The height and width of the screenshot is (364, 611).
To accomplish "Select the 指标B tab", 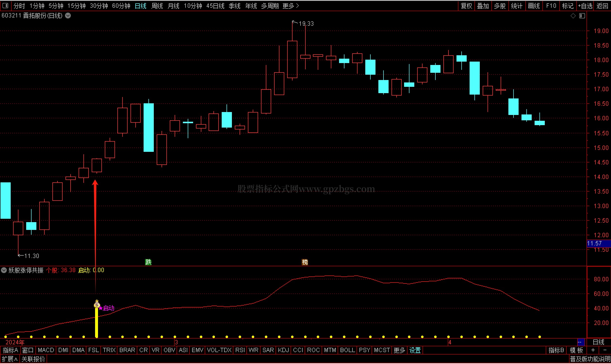I will (x=556, y=350).
